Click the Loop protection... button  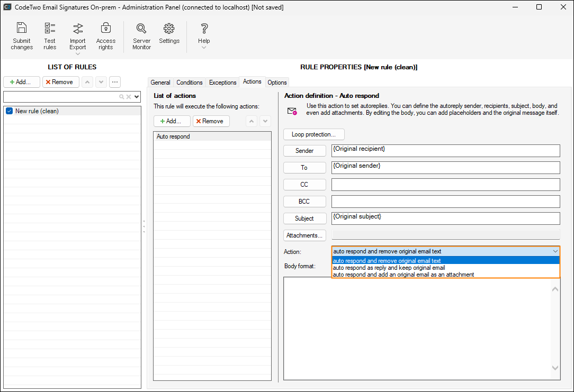click(x=313, y=134)
